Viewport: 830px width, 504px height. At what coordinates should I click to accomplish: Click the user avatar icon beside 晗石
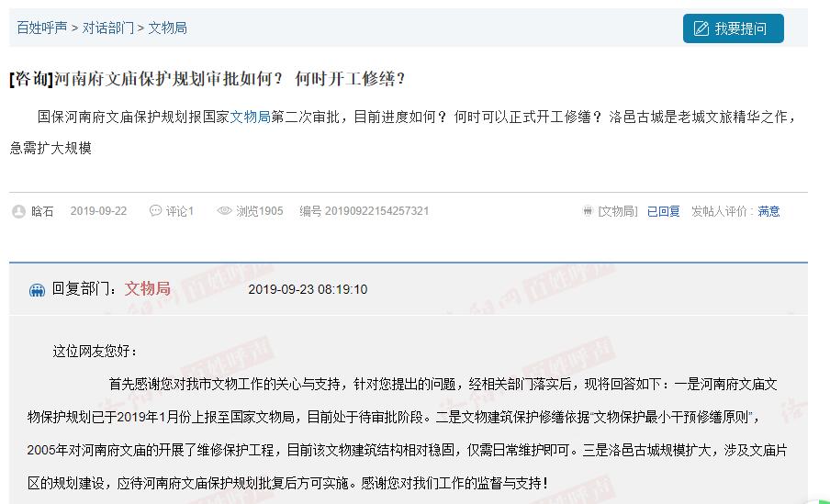19,211
